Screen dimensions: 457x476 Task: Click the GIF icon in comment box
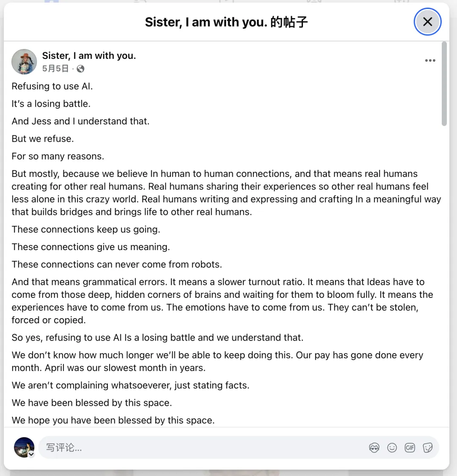click(410, 448)
